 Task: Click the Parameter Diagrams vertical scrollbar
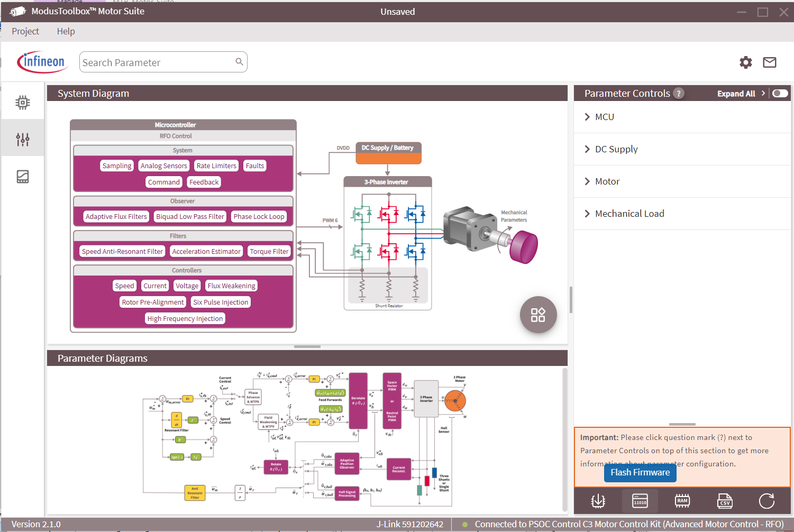tap(564, 439)
